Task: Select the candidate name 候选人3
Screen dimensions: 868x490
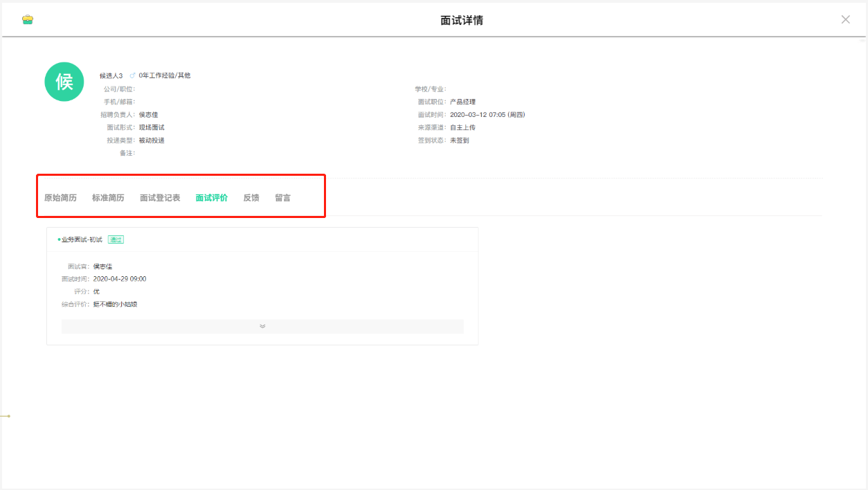Action: click(111, 75)
